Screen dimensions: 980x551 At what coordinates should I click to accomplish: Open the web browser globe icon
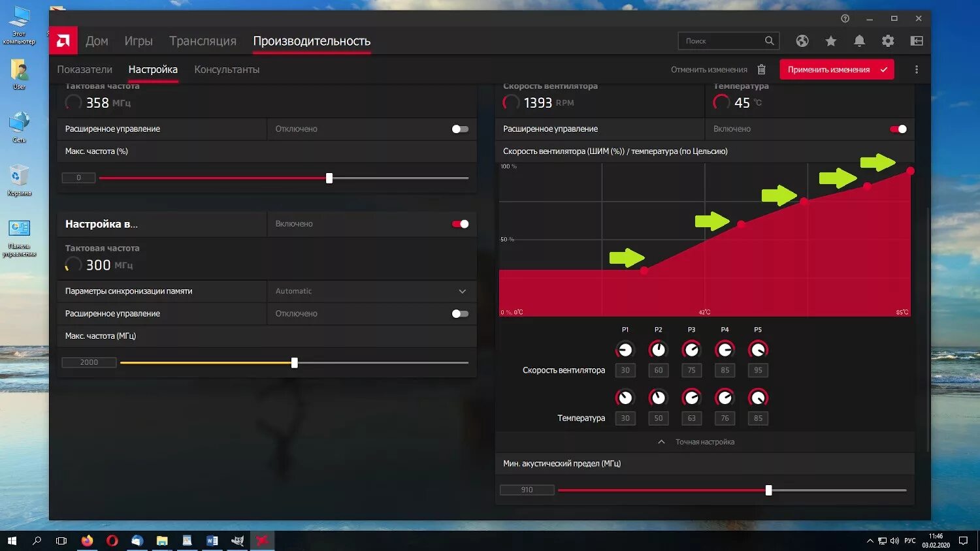(802, 41)
